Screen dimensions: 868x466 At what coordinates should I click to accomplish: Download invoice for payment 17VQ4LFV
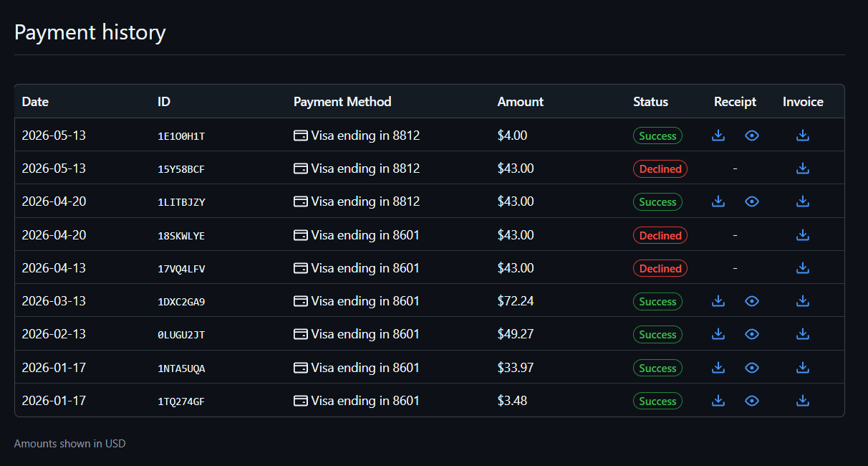pyautogui.click(x=803, y=268)
